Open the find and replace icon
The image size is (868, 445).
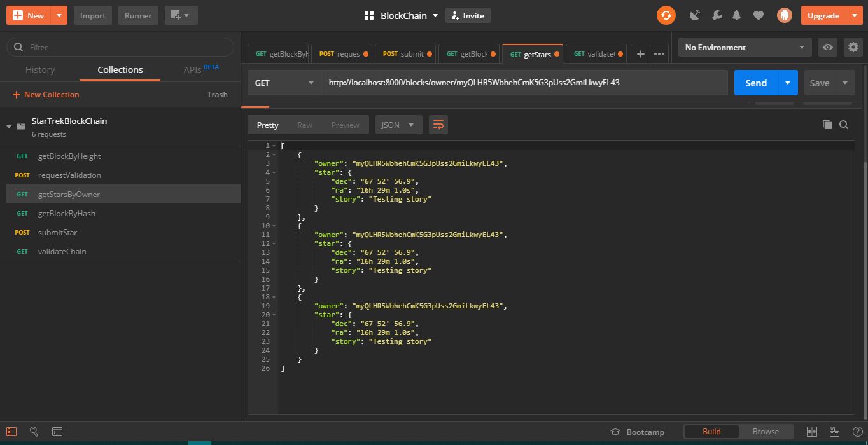click(34, 431)
